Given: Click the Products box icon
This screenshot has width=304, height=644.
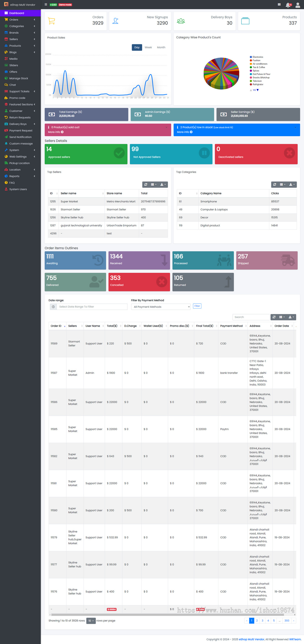Looking at the screenshot, I should pyautogui.click(x=245, y=21).
